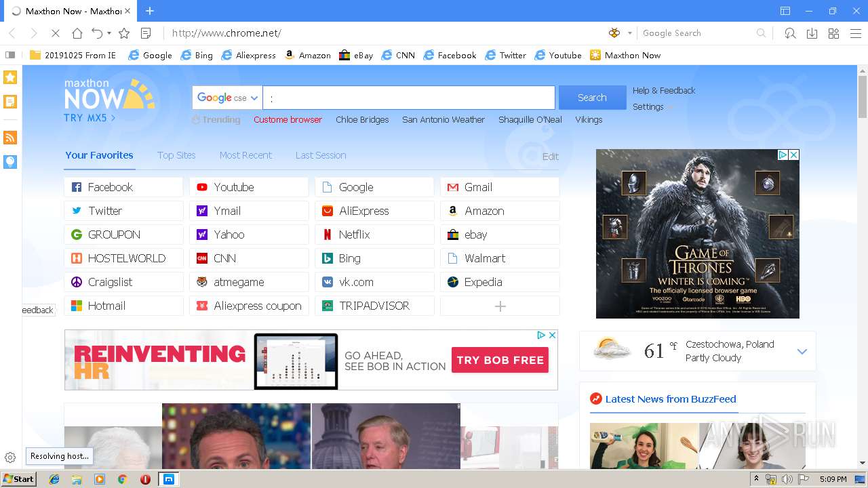This screenshot has height=488, width=868.
Task: Open sidebar settings gear icon
Action: [x=10, y=457]
